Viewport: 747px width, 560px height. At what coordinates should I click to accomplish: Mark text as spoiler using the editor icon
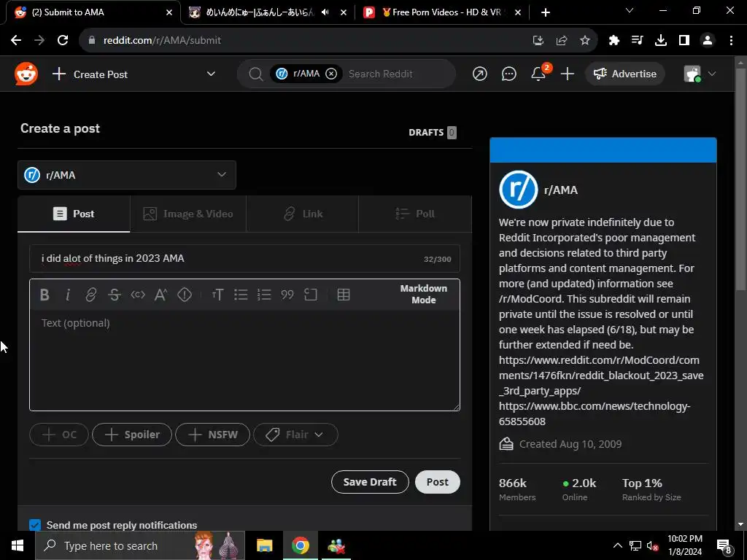point(185,295)
